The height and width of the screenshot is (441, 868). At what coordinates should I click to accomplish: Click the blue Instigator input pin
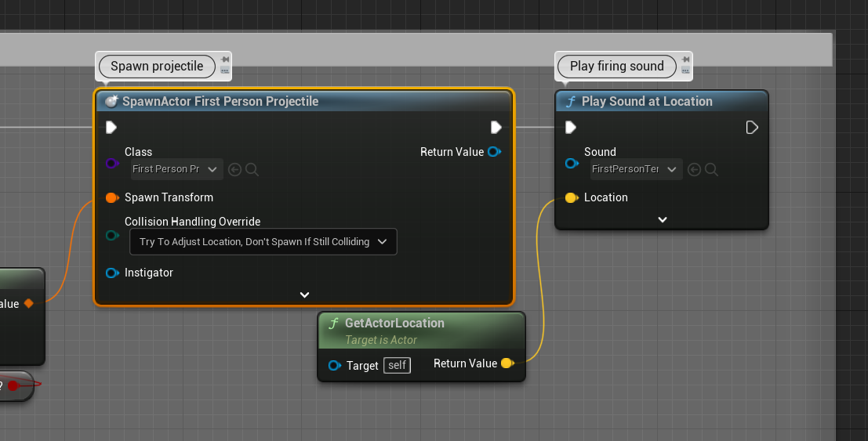coord(112,273)
